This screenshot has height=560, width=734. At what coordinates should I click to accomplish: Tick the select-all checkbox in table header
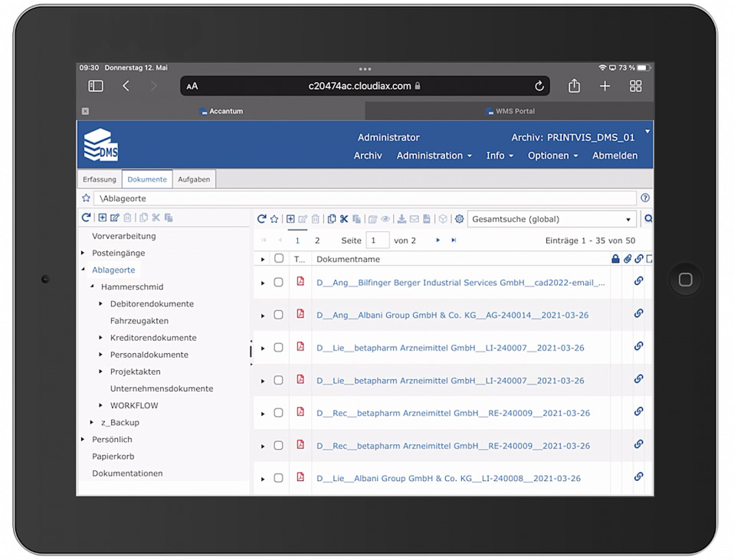pyautogui.click(x=279, y=259)
